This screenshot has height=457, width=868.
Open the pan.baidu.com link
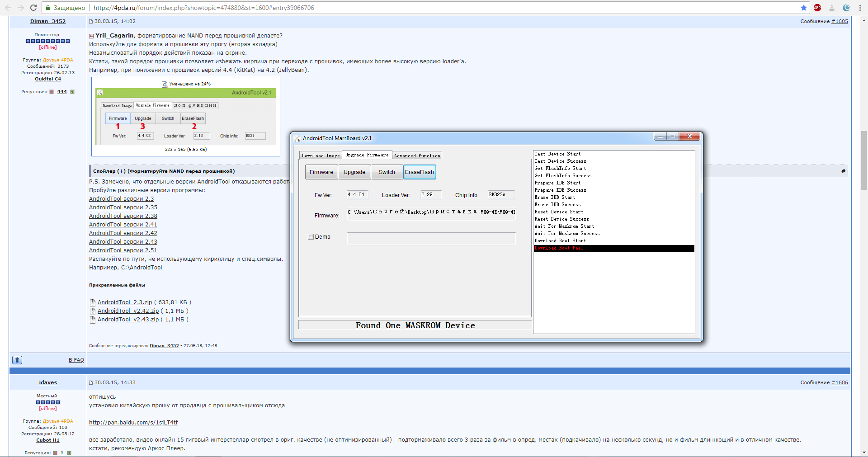click(133, 423)
